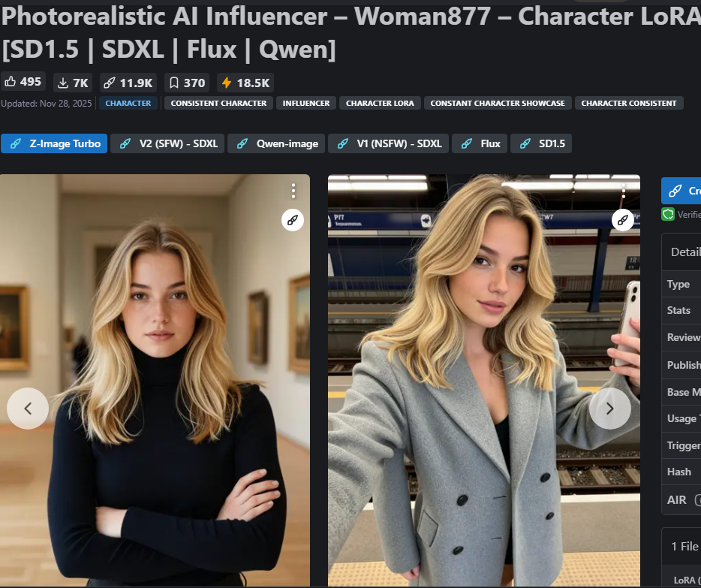Screen dimensions: 701x588
Task: Switch to V2 (SFW) - SDXL version tab
Action: (x=167, y=143)
